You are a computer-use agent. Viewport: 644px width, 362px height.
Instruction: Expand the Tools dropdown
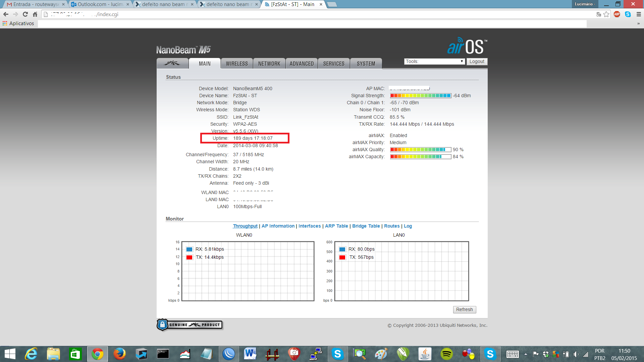pyautogui.click(x=434, y=61)
